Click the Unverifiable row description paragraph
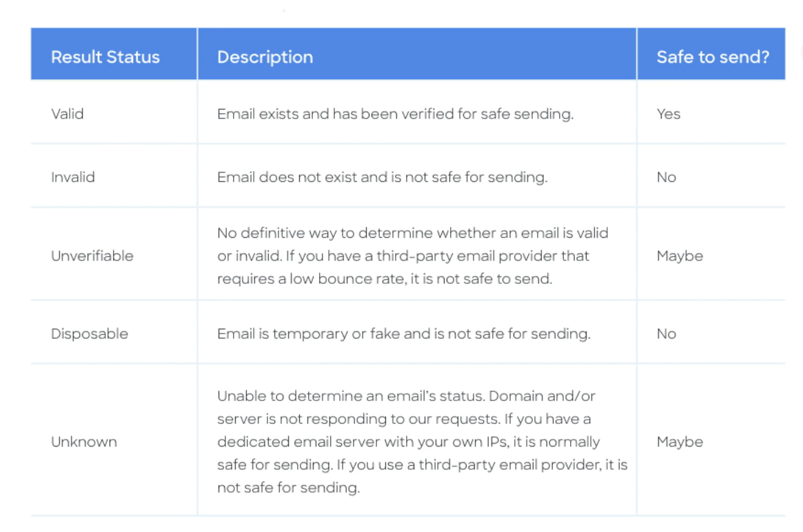Viewport: 803px width, 532px height. pyautogui.click(x=412, y=256)
